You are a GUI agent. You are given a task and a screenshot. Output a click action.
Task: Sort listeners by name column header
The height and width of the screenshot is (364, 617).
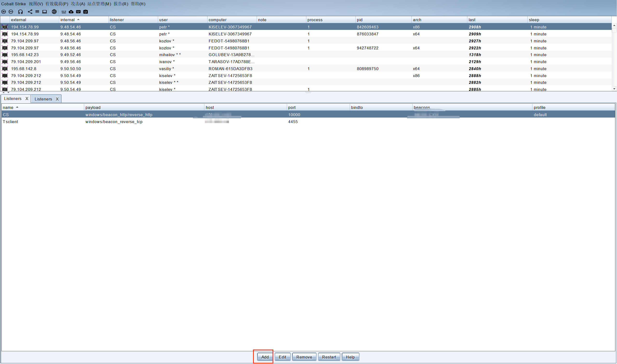(x=43, y=107)
